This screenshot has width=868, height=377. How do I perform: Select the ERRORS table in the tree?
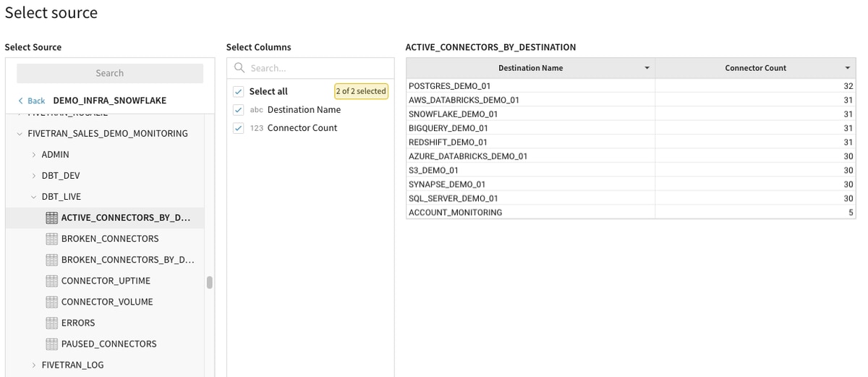[x=78, y=323]
